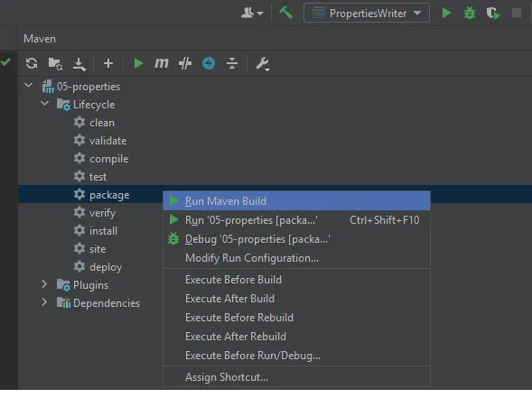Select the site lifecycle goal
Image resolution: width=532 pixels, height=398 pixels.
(98, 249)
